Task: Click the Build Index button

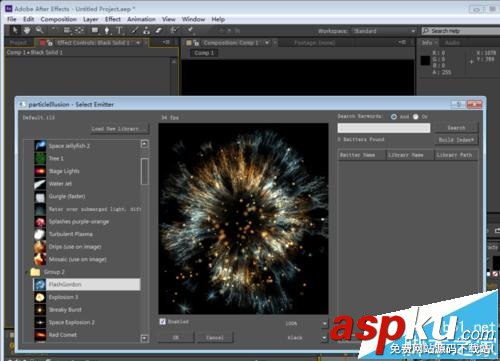Action: pos(456,140)
